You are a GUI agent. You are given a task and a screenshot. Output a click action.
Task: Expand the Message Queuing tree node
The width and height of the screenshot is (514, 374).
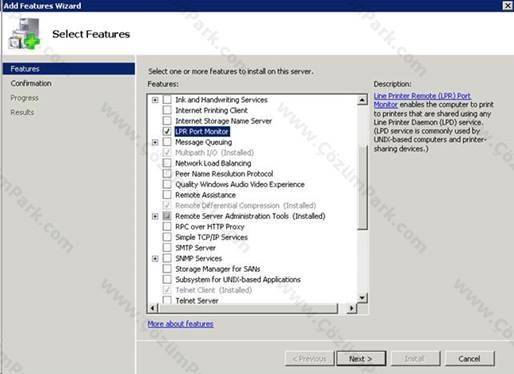tap(155, 142)
